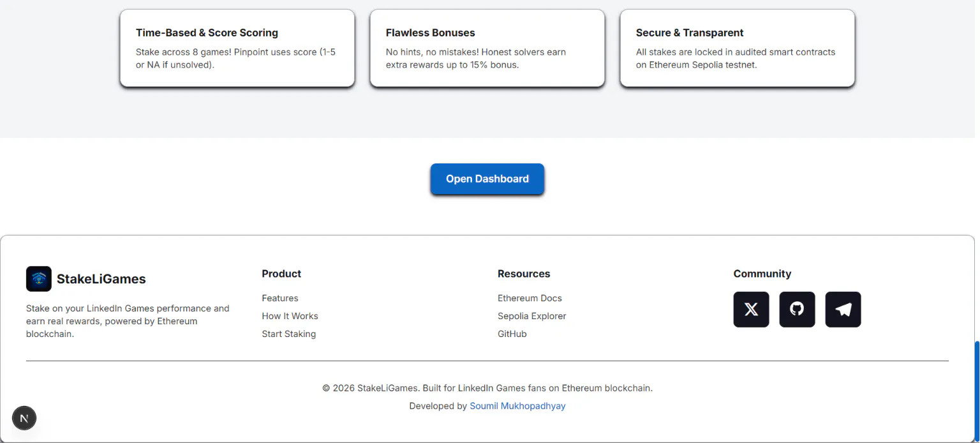
Task: Follow the Start Staking link
Action: [288, 334]
